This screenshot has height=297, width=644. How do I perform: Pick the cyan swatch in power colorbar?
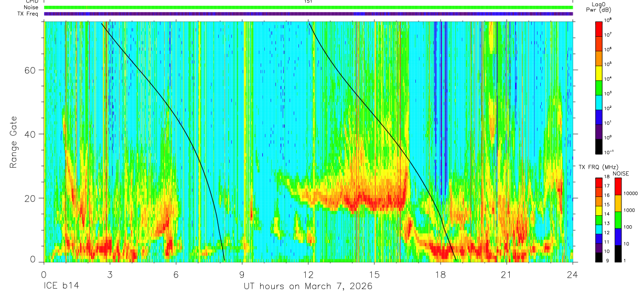[x=599, y=102]
